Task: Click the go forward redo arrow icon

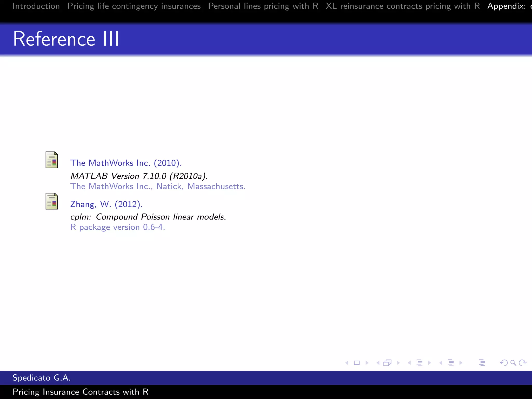Action: pos(523,363)
